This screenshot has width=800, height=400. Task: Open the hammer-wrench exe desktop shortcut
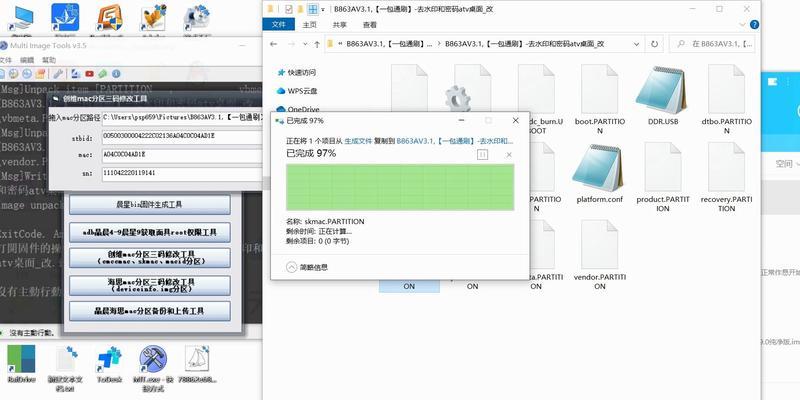tap(153, 366)
